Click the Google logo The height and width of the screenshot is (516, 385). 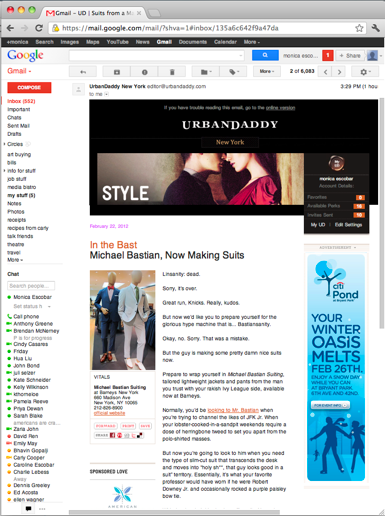(x=25, y=55)
